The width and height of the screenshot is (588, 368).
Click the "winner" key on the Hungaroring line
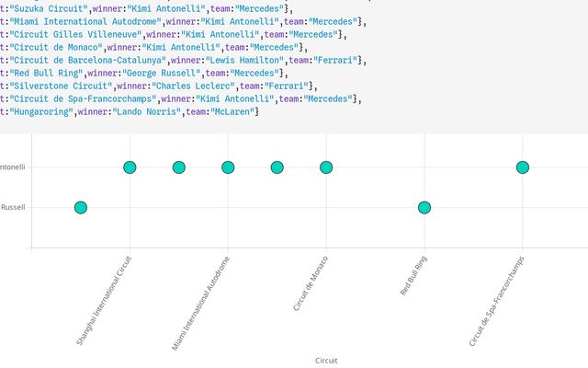(x=93, y=111)
